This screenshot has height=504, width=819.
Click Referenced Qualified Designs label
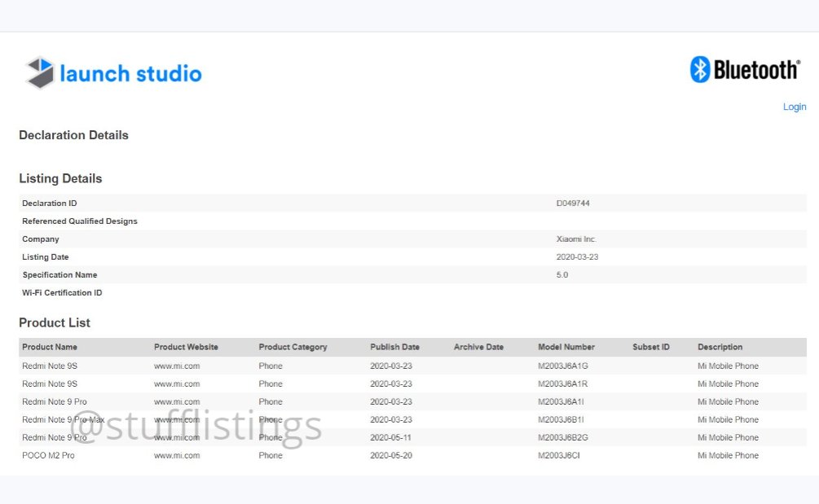[x=79, y=221]
